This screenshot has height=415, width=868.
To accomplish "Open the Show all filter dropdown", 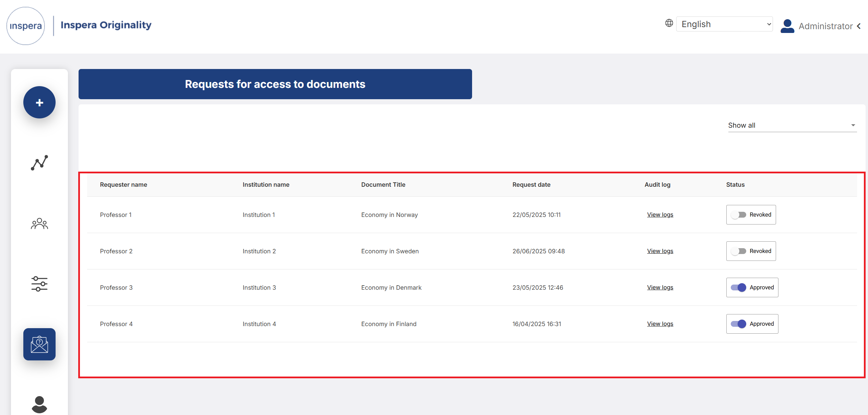I will point(792,125).
